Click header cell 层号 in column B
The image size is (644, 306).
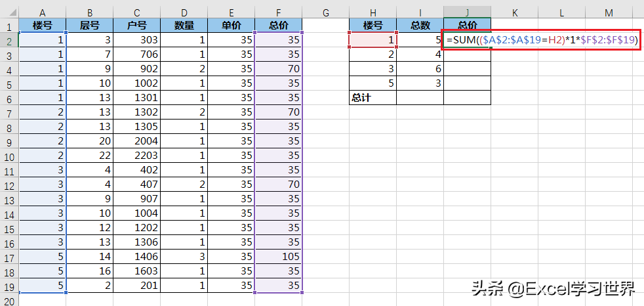tap(90, 26)
